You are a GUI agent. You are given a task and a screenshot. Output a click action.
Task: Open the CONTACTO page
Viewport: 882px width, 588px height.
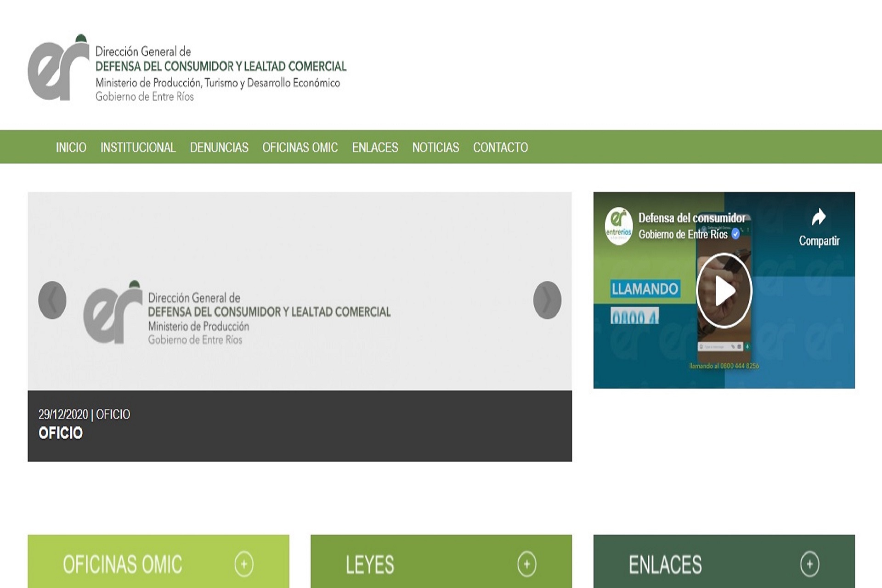tap(500, 147)
